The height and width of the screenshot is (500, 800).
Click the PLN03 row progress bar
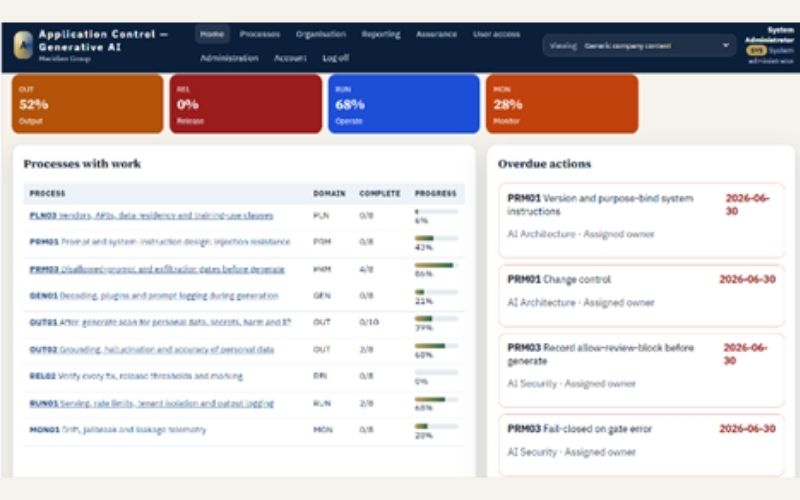(436, 211)
